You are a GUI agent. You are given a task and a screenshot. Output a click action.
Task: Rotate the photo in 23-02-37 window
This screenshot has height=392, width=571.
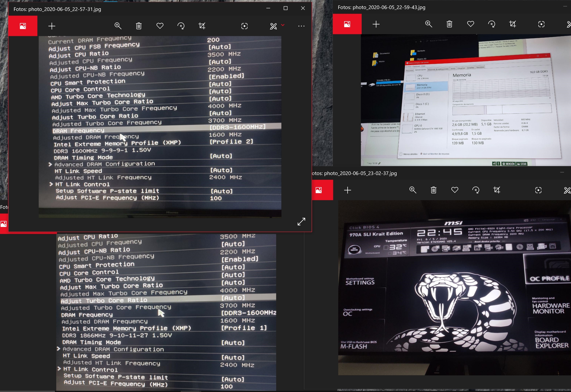(x=476, y=190)
